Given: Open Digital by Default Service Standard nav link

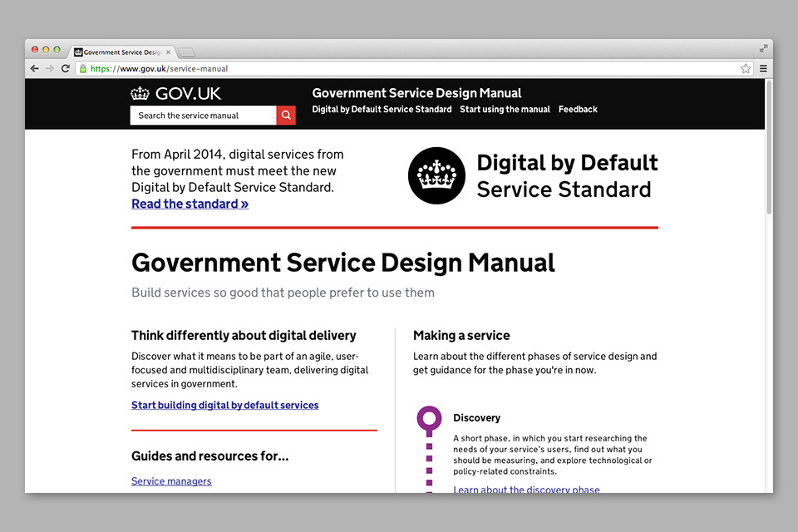Looking at the screenshot, I should [382, 110].
